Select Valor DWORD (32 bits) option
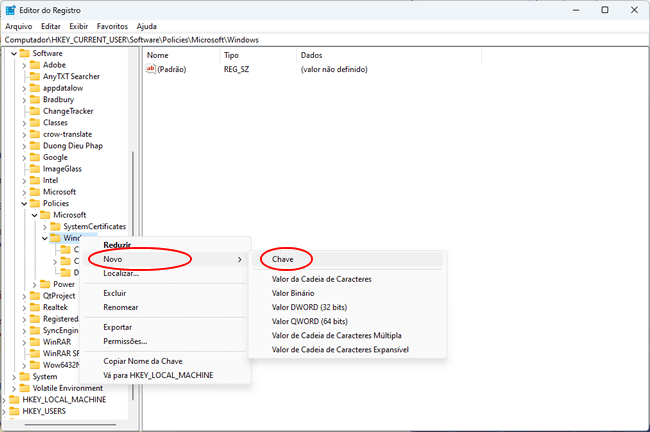 click(x=309, y=307)
